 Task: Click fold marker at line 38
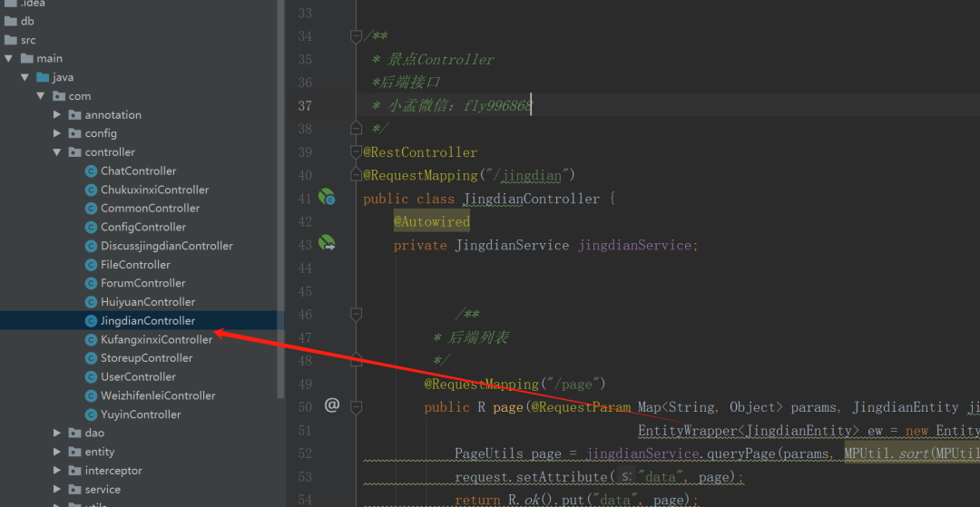[x=357, y=129]
